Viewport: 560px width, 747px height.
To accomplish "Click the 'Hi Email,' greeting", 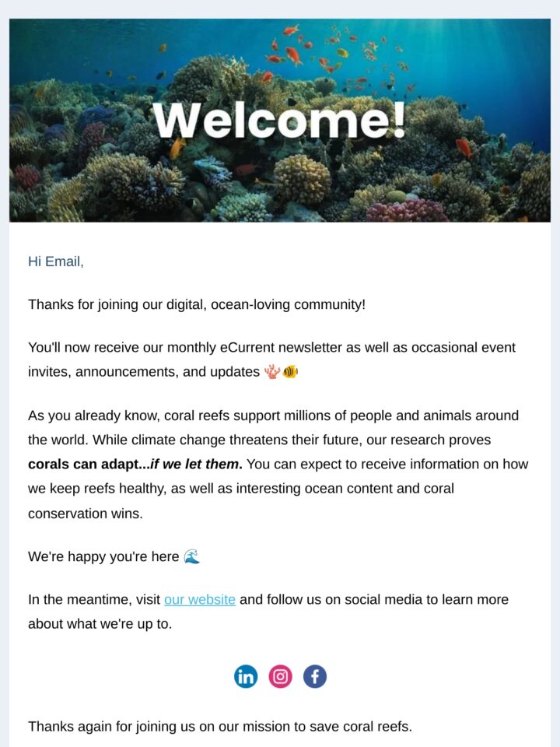I will pos(56,261).
